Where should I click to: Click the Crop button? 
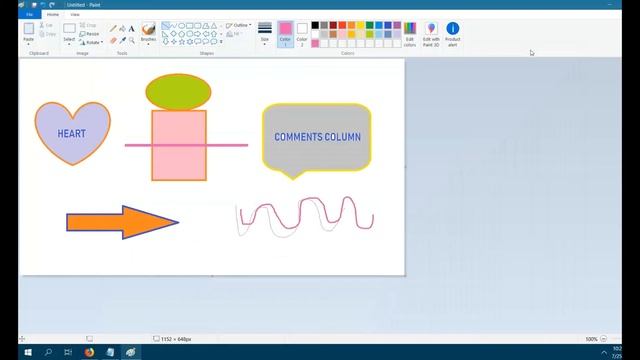[x=88, y=25]
